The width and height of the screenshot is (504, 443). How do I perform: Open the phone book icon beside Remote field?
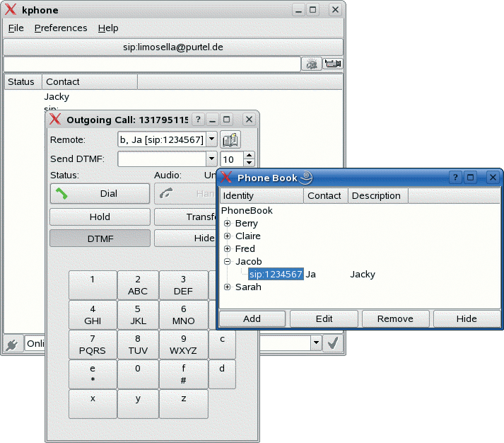230,140
